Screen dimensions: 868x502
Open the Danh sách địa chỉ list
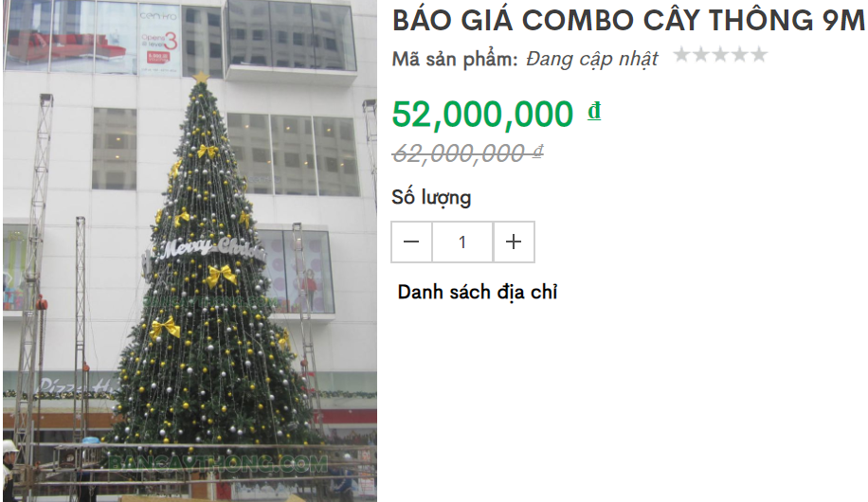tap(478, 293)
